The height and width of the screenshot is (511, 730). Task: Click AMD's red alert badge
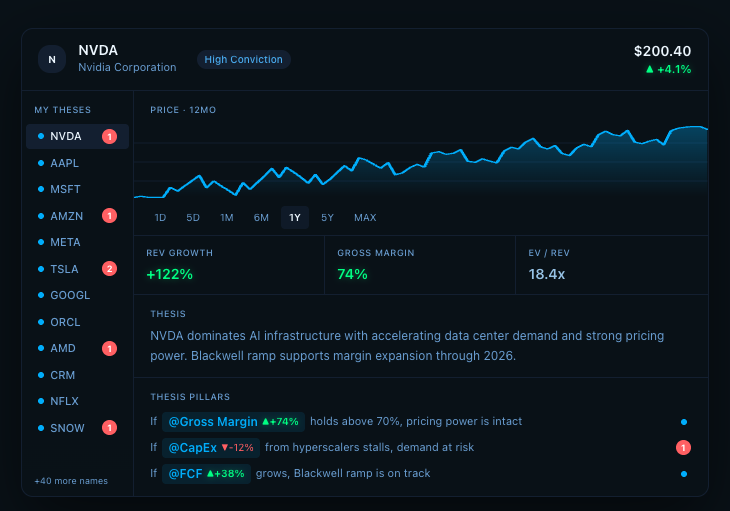[x=109, y=349]
